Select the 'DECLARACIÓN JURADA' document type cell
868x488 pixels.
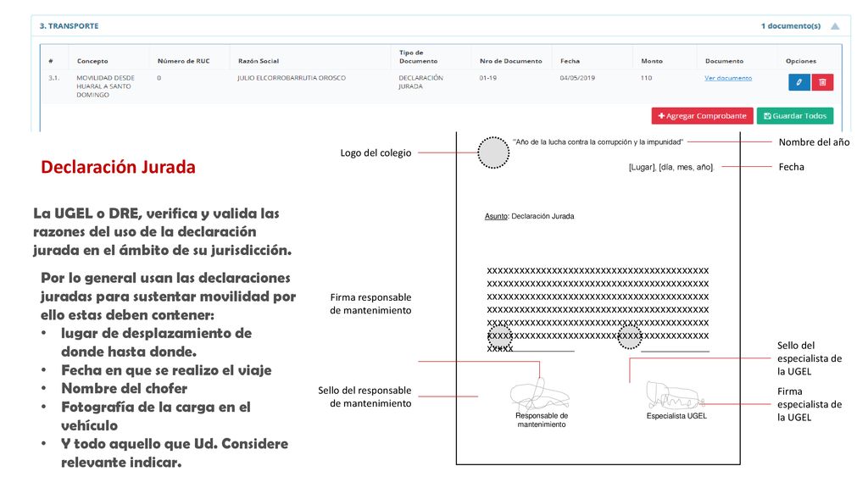pos(420,82)
